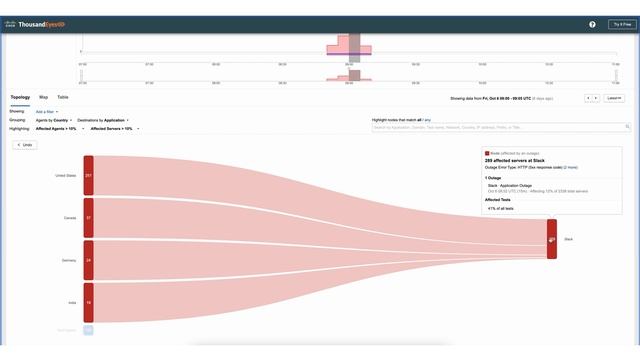Click the Slack - Application Outage entry
The width and height of the screenshot is (640, 360).
point(510,186)
